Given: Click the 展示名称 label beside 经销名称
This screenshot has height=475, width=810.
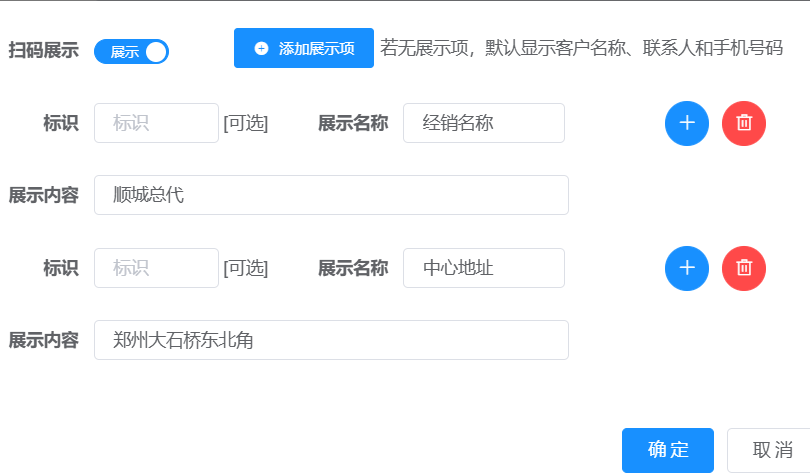Looking at the screenshot, I should coord(353,123).
